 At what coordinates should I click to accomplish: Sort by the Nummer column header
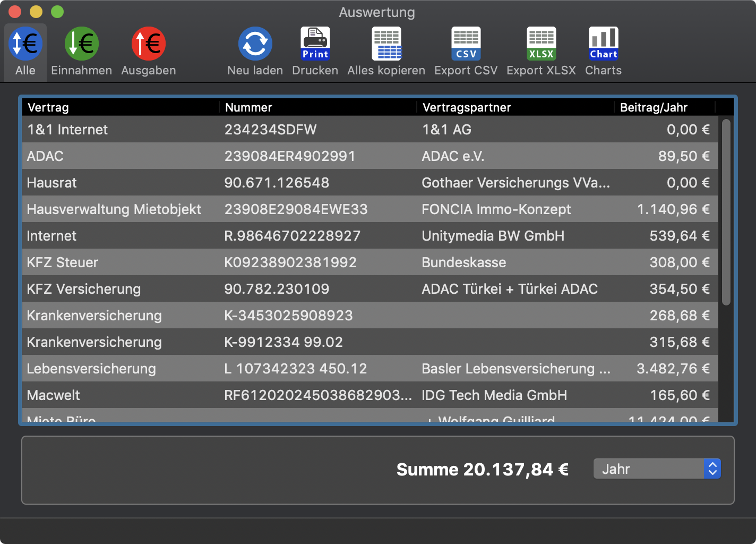[318, 107]
